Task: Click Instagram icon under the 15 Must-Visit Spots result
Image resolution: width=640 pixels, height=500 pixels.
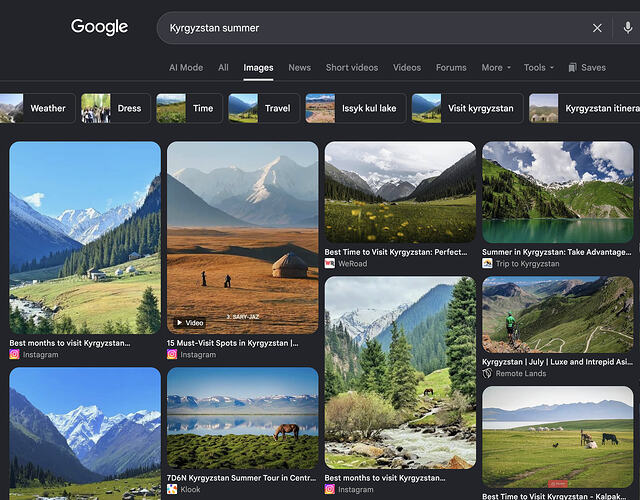Action: point(172,354)
